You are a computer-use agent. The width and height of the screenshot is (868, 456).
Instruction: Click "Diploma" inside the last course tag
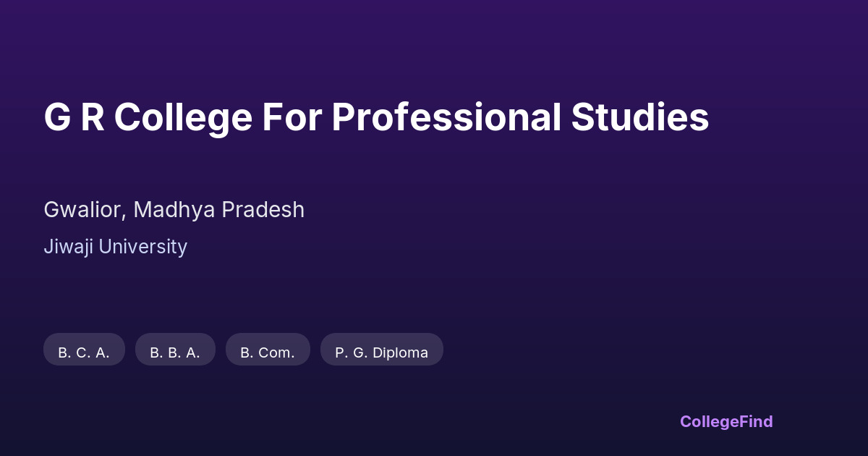click(x=401, y=352)
